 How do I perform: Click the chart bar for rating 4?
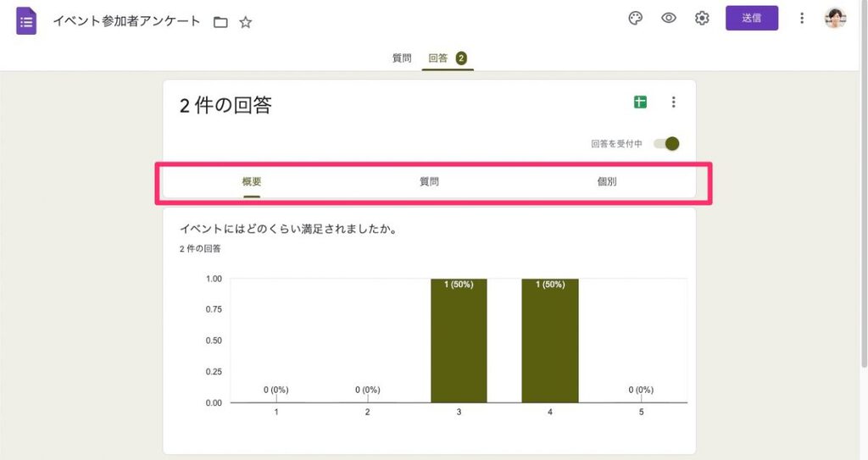coord(550,341)
